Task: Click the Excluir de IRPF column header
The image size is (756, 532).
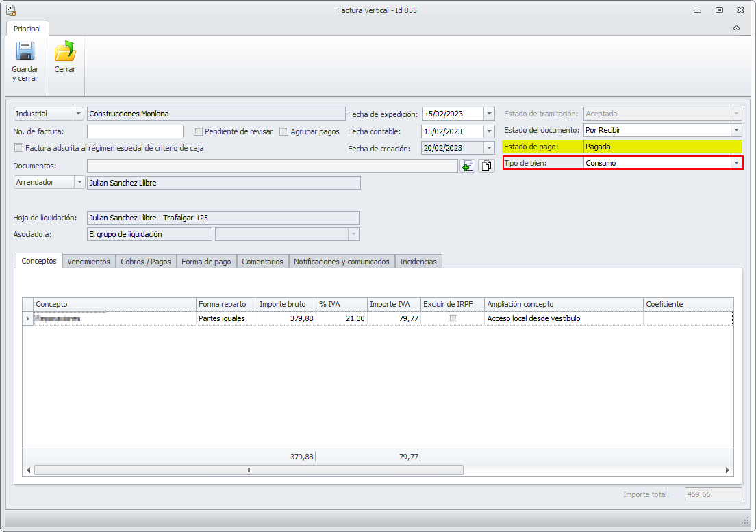Action: click(x=452, y=304)
